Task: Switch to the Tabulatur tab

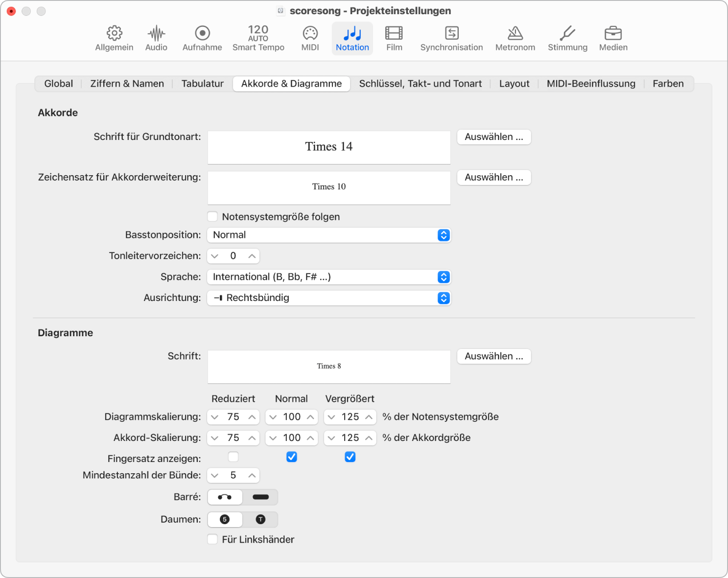Action: pyautogui.click(x=202, y=83)
